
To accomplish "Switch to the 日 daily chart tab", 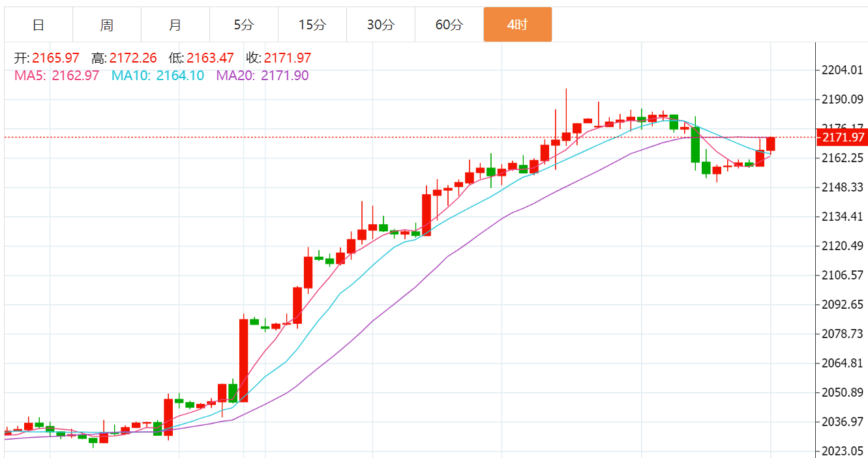I will pos(38,25).
